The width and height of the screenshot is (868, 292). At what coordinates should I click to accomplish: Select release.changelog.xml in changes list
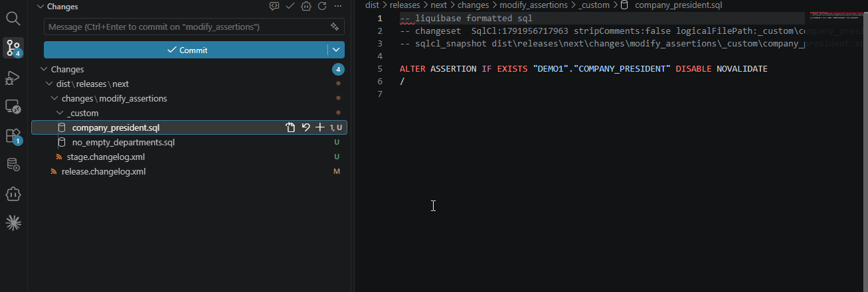[103, 171]
